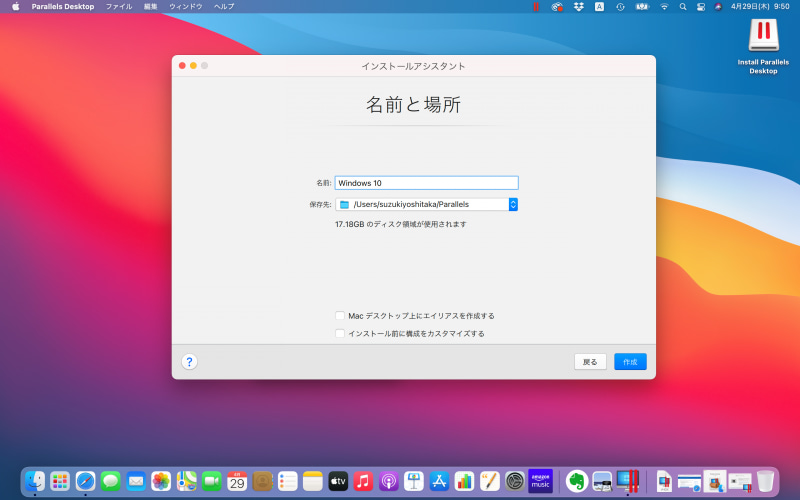
Task: Open Maps from the Dock
Action: coord(186,481)
